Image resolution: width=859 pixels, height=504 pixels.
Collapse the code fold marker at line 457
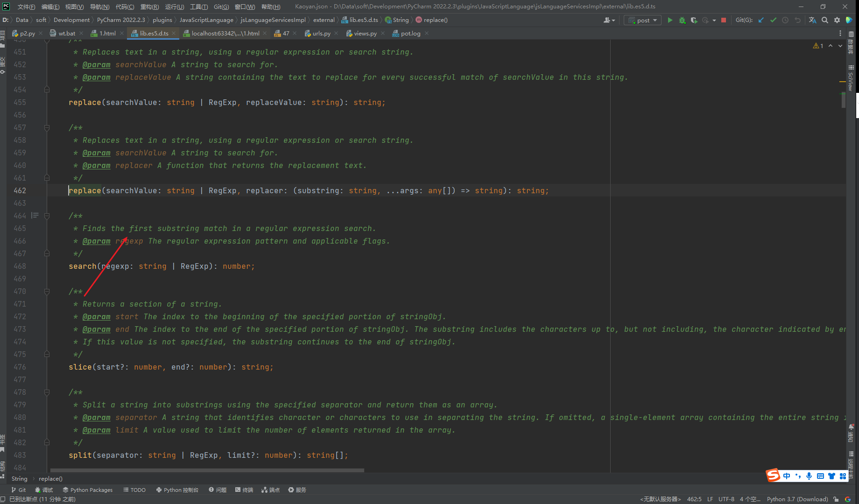pyautogui.click(x=47, y=127)
